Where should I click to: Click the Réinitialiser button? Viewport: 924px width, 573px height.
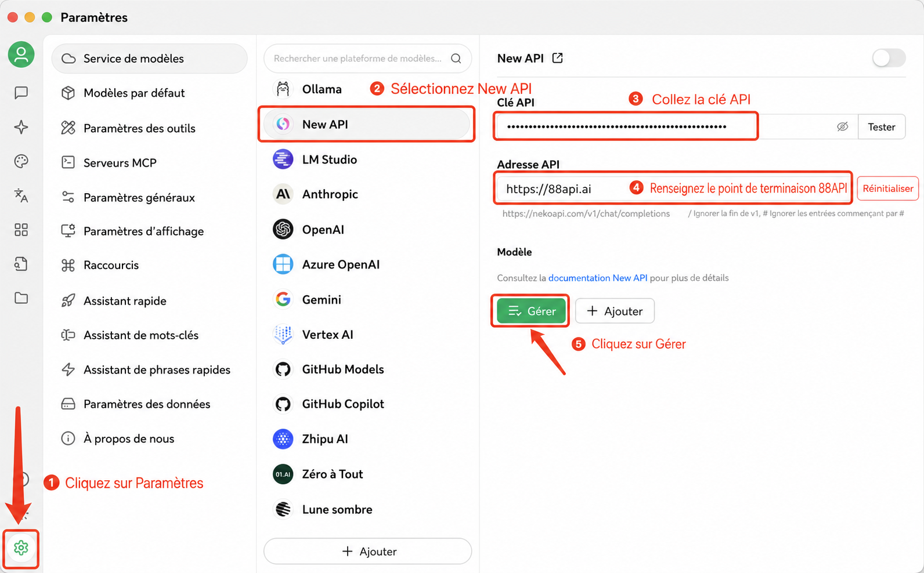click(x=888, y=188)
